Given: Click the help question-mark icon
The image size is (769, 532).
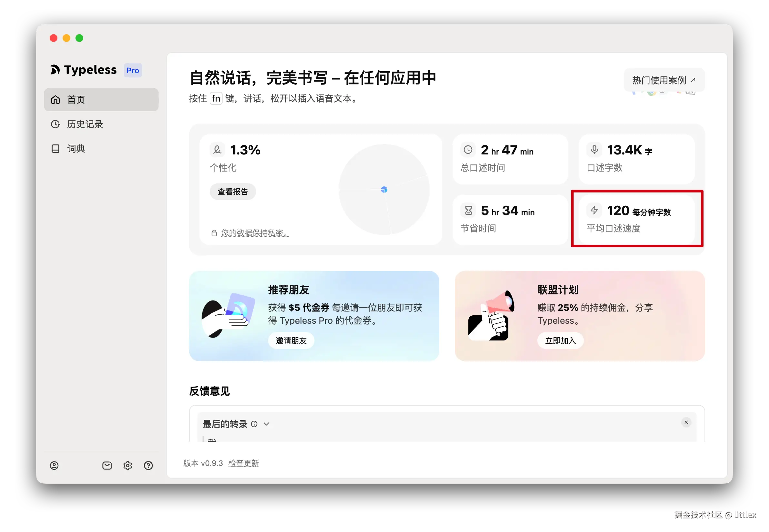Looking at the screenshot, I should (148, 465).
